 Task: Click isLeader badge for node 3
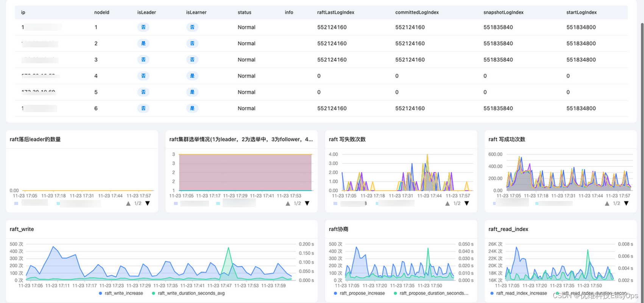coord(143,60)
